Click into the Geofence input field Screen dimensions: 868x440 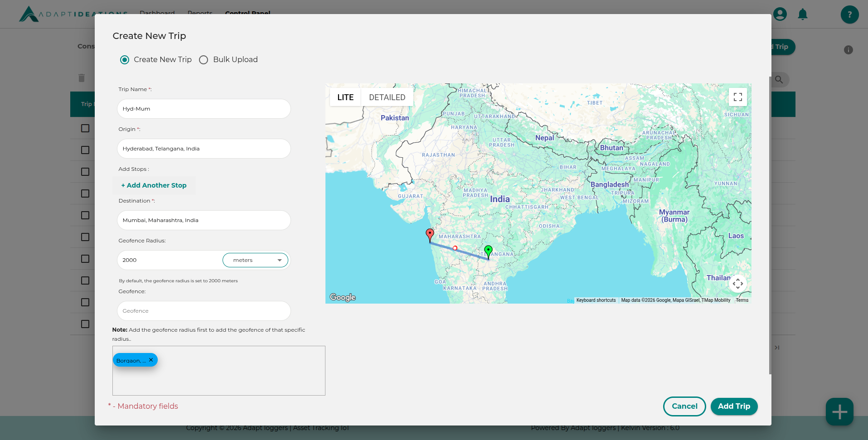(204, 311)
